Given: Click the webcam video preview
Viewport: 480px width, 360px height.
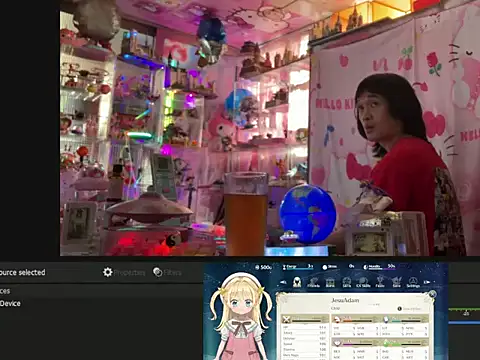Looking at the screenshot, I should click(270, 128).
